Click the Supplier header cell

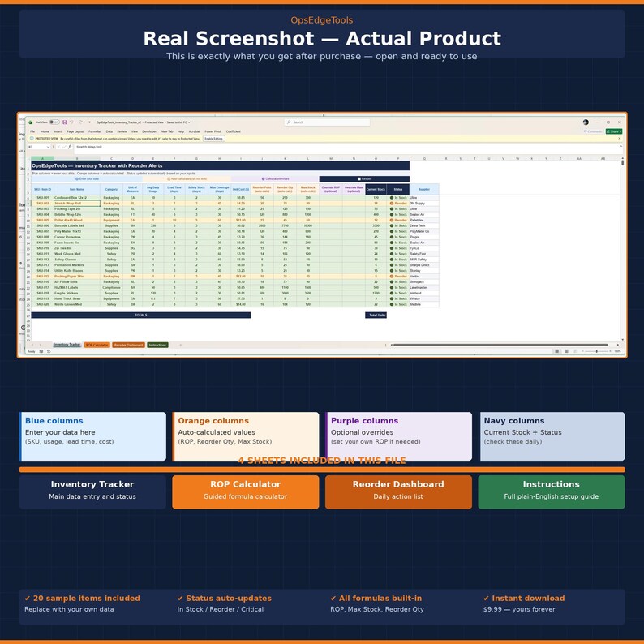(x=424, y=189)
